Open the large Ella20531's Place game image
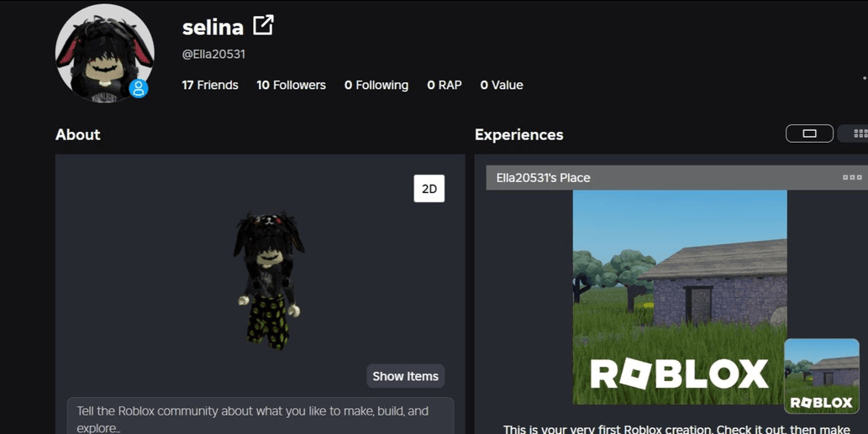The image size is (868, 434). [680, 297]
